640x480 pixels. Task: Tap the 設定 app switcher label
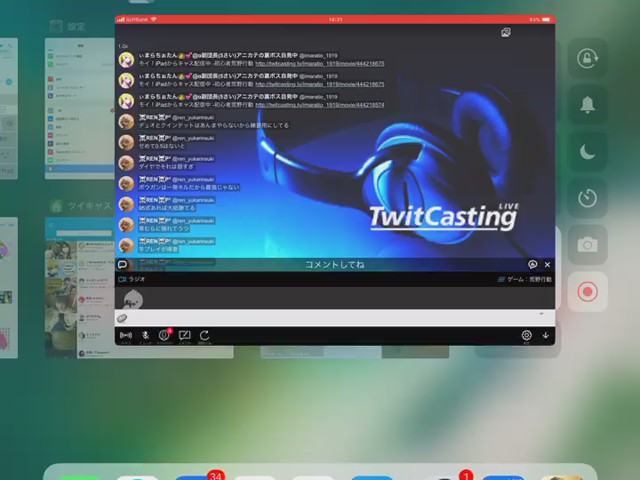[76, 27]
